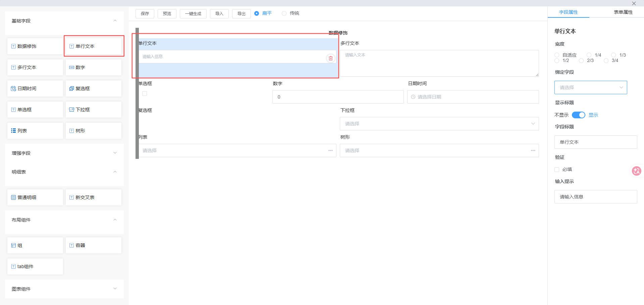Click the 一键生成 button
644x305 pixels.
point(193,14)
